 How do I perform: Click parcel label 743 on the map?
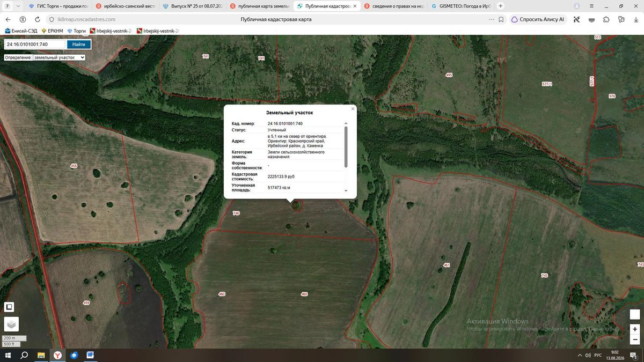point(545,275)
